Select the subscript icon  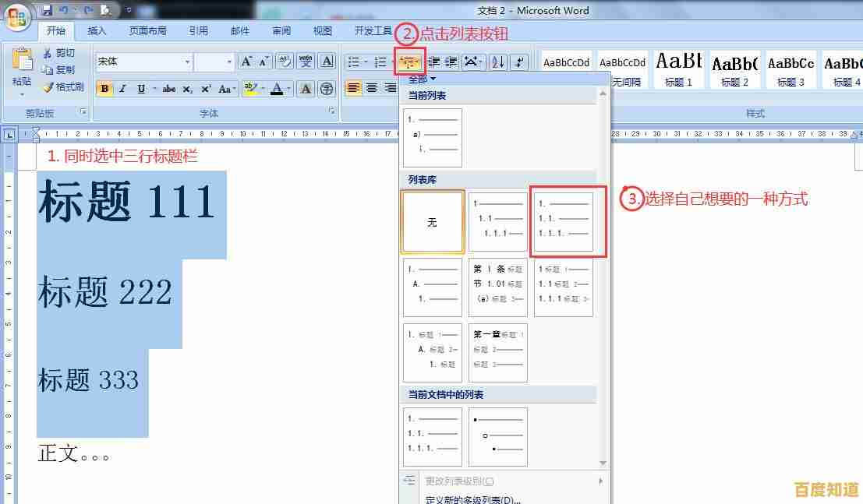click(x=187, y=88)
